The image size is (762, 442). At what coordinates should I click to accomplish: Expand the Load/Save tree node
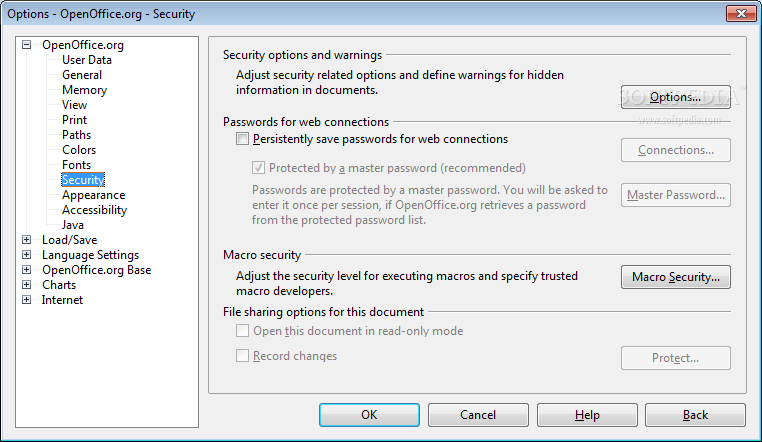[x=27, y=239]
